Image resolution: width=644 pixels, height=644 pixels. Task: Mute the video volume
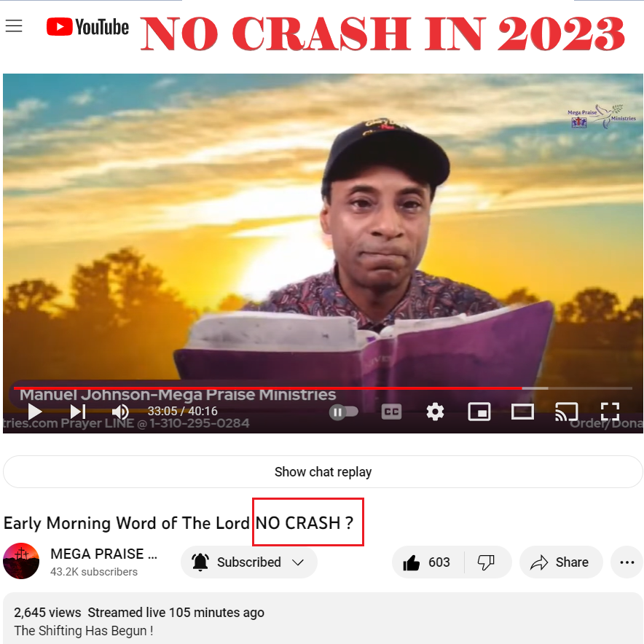coord(120,412)
